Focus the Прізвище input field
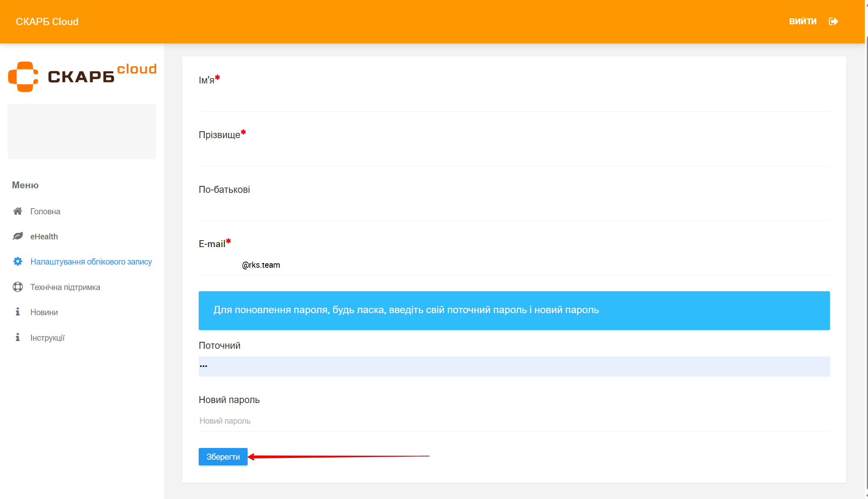868x499 pixels. click(514, 156)
